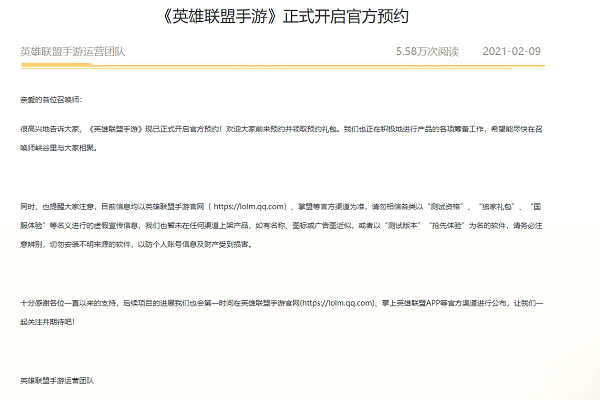Click the line starting 服体验 等名义进行的虚假宣传
Viewport: 600px width, 400px height.
click(281, 225)
